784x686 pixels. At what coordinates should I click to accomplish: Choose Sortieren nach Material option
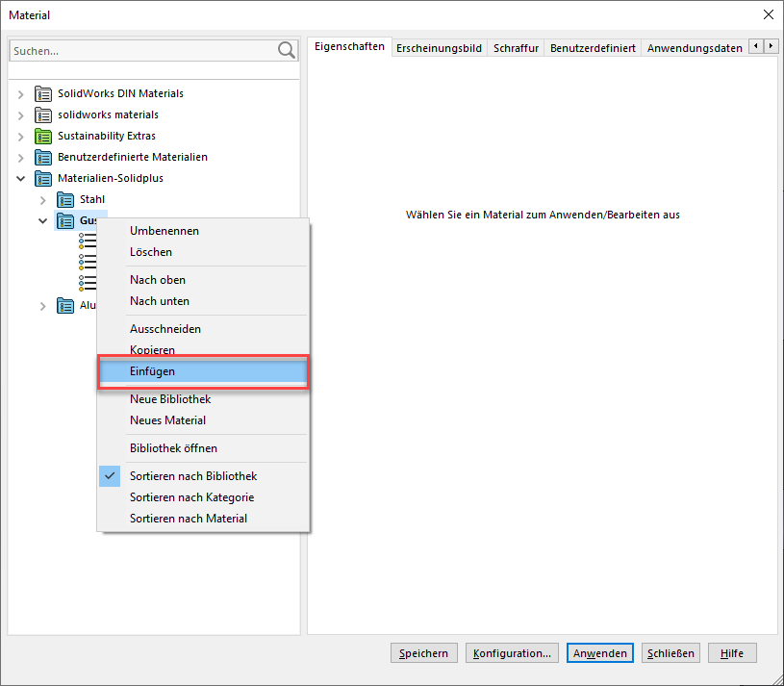[189, 519]
